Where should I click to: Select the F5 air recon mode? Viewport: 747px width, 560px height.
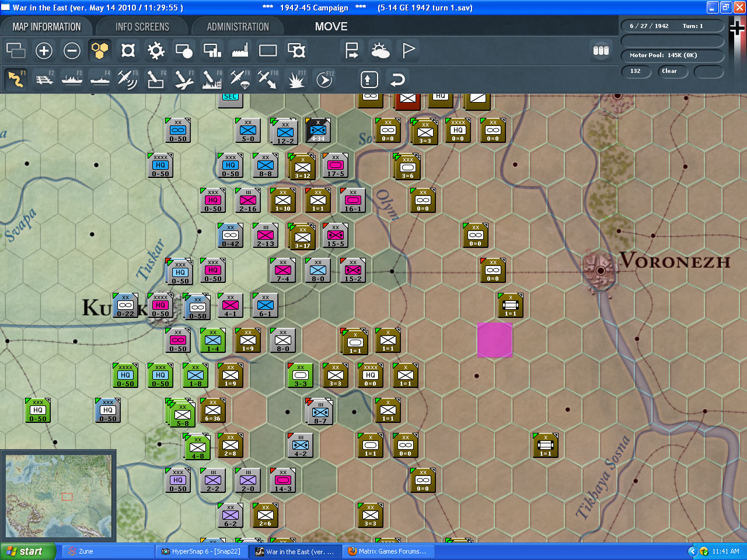pos(128,79)
